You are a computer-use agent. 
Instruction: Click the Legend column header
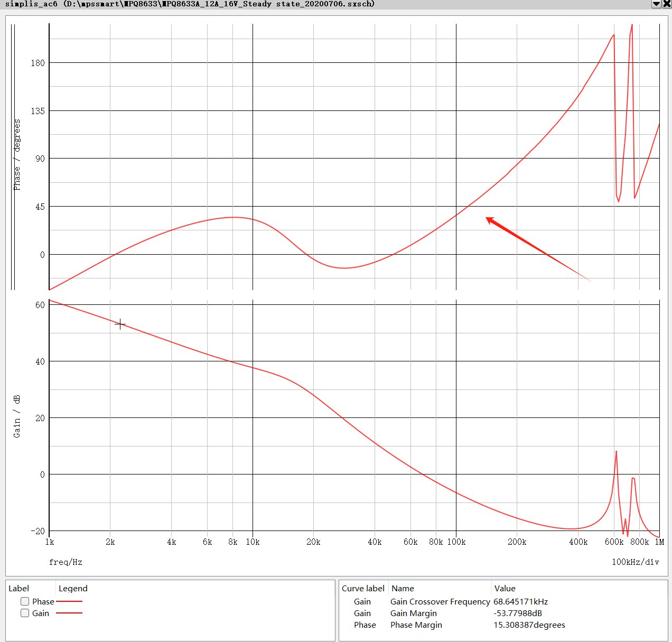point(73,588)
